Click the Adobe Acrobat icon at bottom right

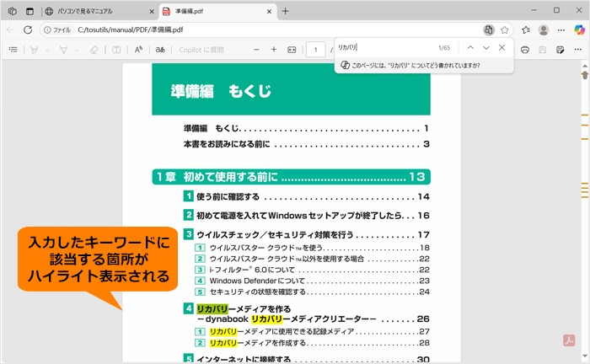pyautogui.click(x=569, y=340)
